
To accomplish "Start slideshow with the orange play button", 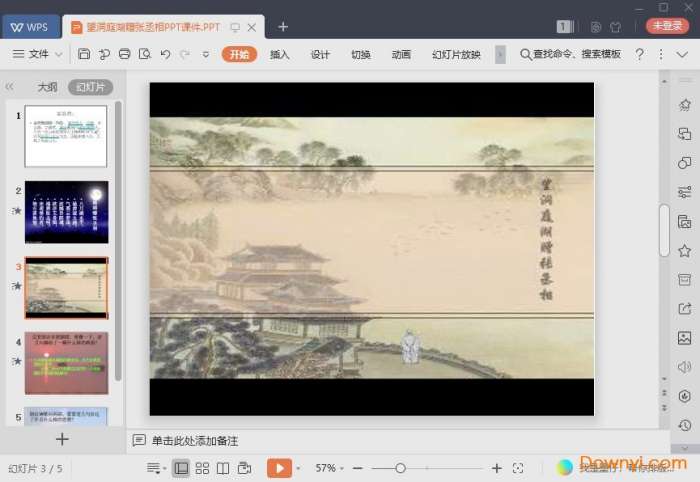I will [x=278, y=468].
